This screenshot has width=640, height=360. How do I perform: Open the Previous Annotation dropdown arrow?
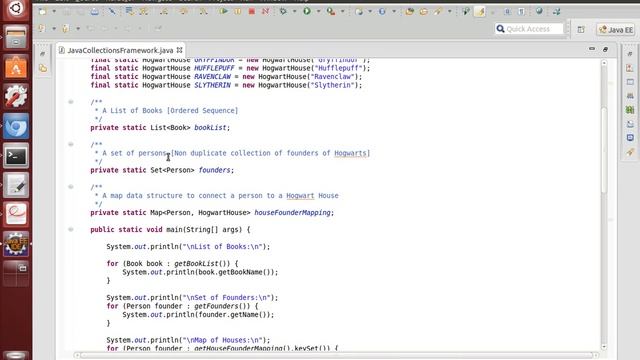pos(78,29)
